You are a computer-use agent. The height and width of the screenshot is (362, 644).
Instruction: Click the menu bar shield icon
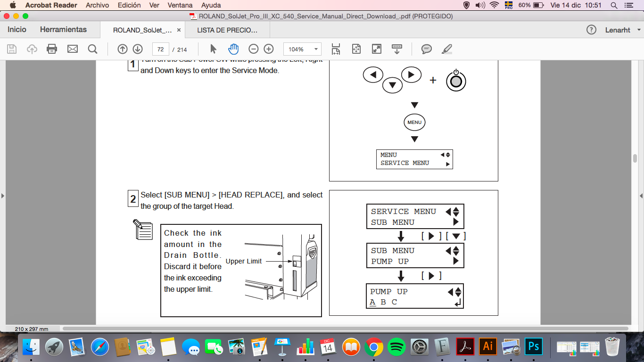(x=467, y=5)
